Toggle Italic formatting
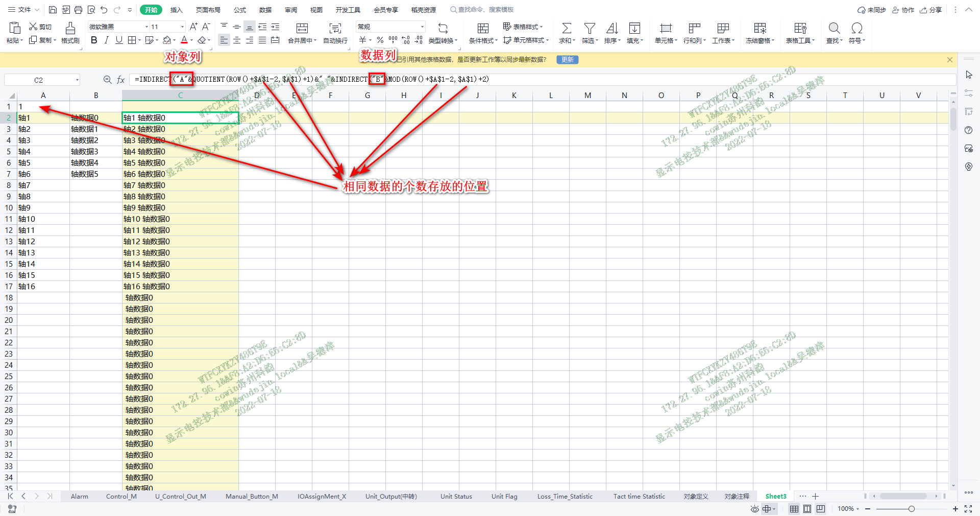 106,40
